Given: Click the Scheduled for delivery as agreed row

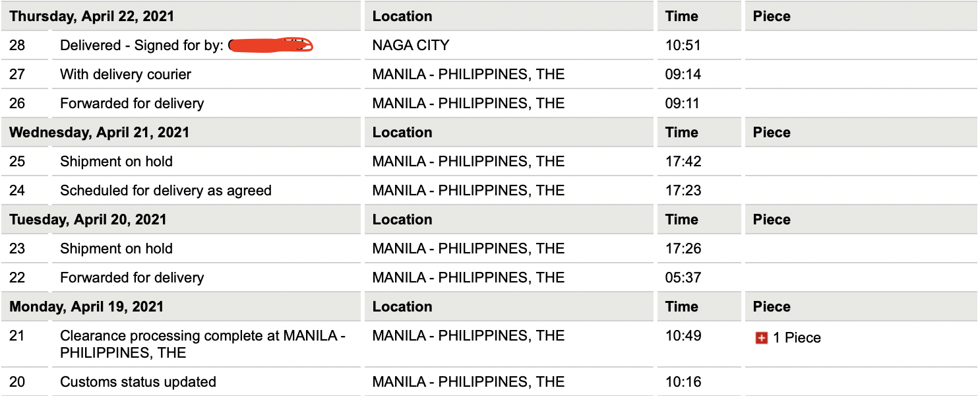Looking at the screenshot, I should (x=489, y=191).
